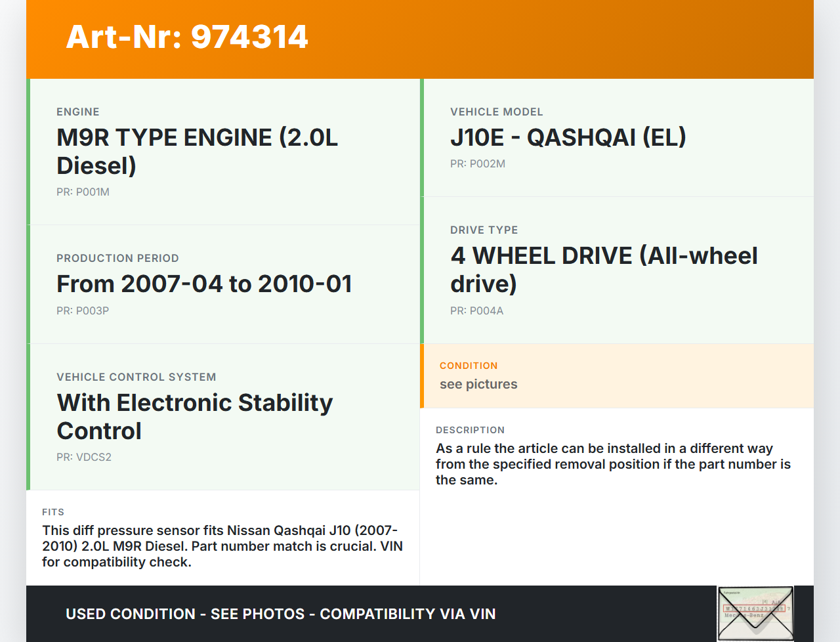This screenshot has height=642, width=840.
Task: Click the PR: P001M code
Action: (83, 192)
